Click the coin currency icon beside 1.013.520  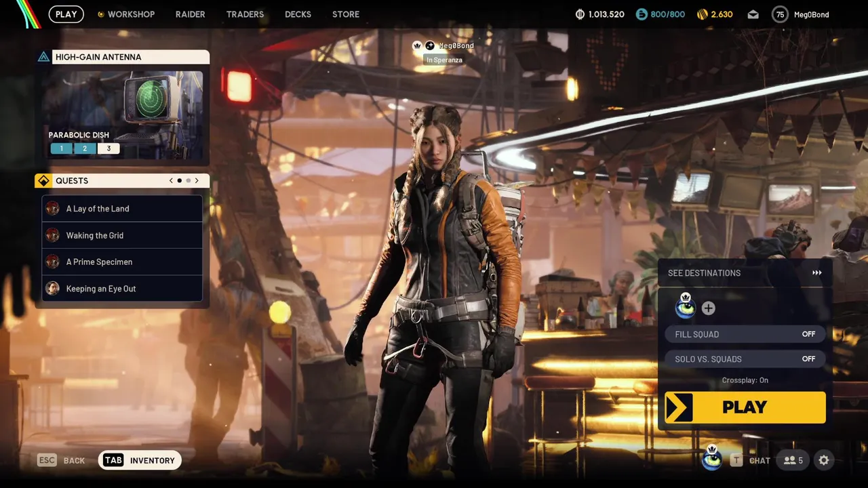(580, 14)
